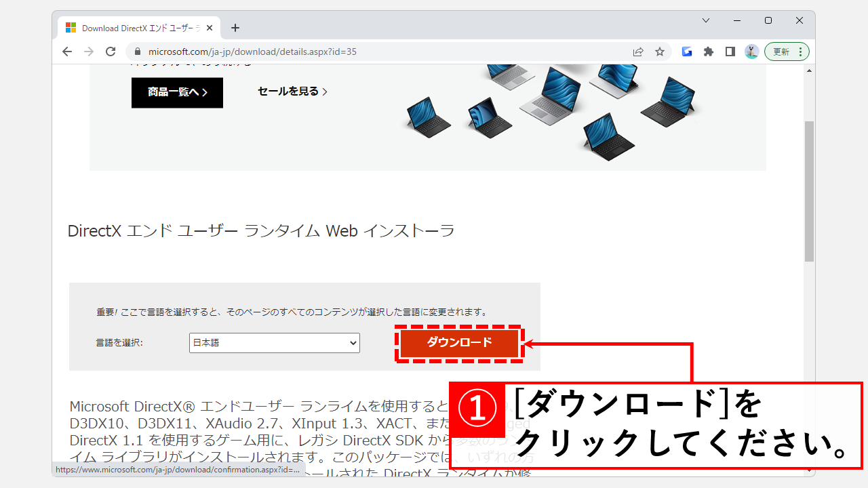The image size is (868, 488).
Task: Follow the セールを見る link
Action: 292,91
